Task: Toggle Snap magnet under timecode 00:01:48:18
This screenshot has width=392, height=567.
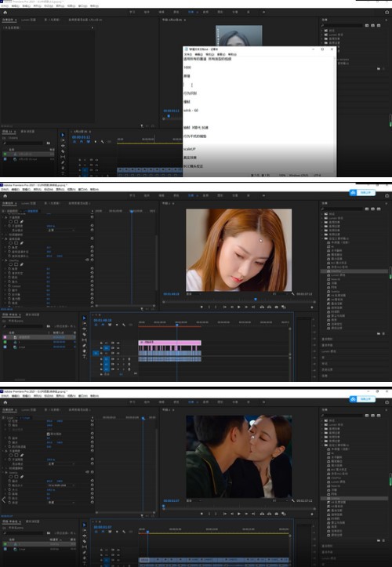Action: 103,325
